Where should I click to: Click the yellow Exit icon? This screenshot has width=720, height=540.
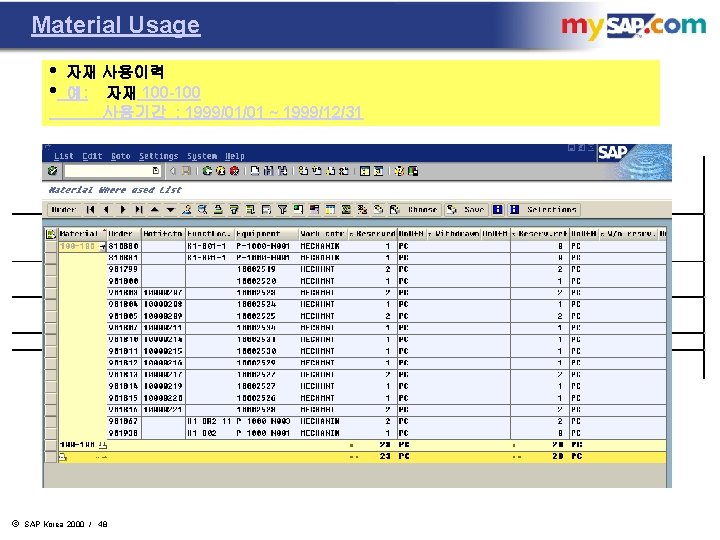click(x=221, y=171)
